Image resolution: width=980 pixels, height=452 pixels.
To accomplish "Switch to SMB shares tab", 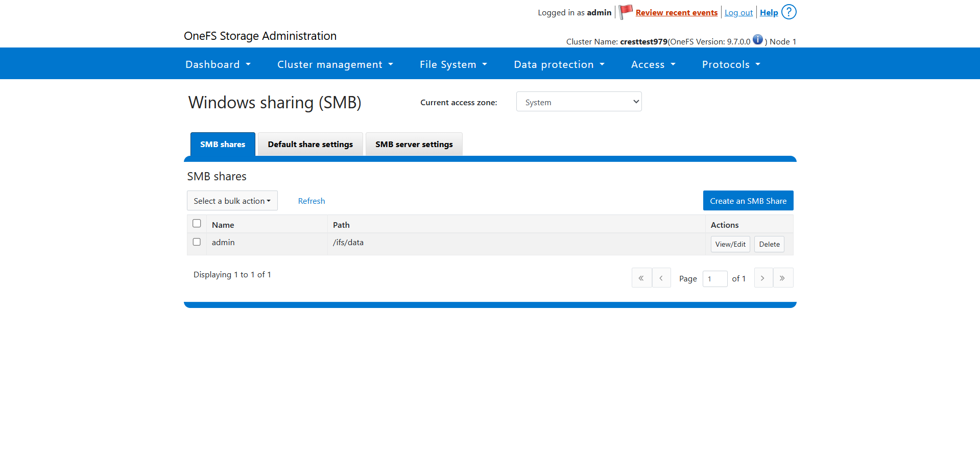I will click(x=223, y=144).
